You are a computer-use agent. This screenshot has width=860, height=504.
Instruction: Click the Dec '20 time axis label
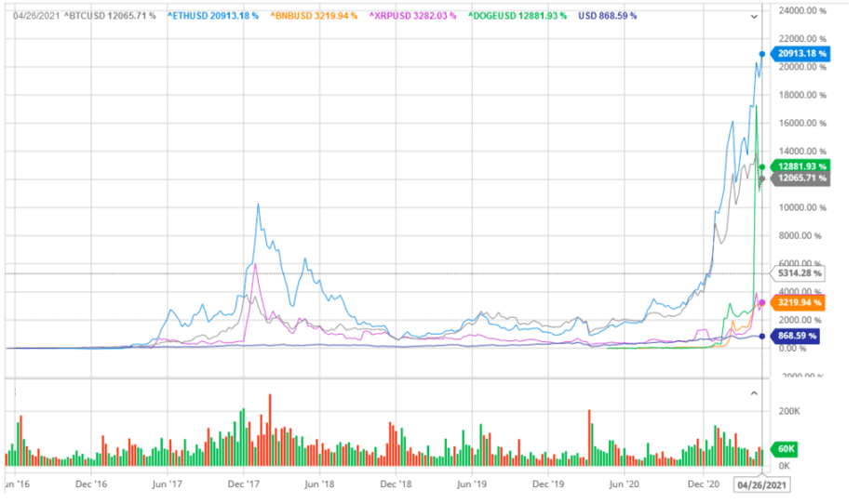704,484
